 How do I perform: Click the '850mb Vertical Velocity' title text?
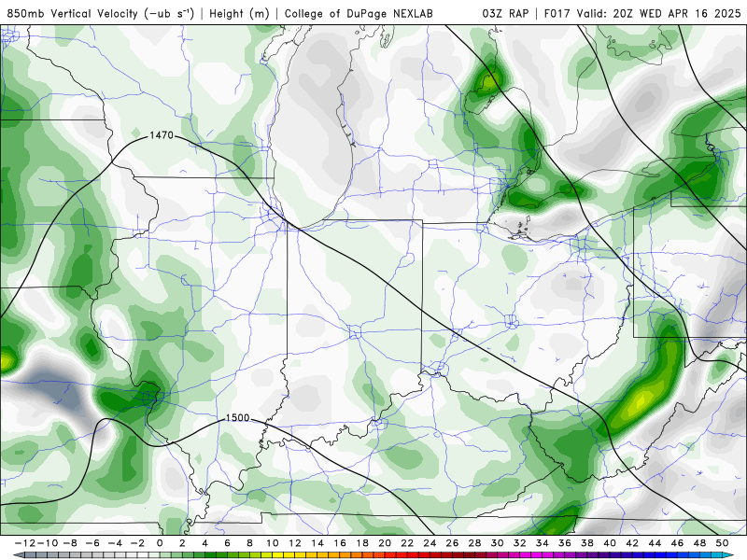[x=73, y=13]
